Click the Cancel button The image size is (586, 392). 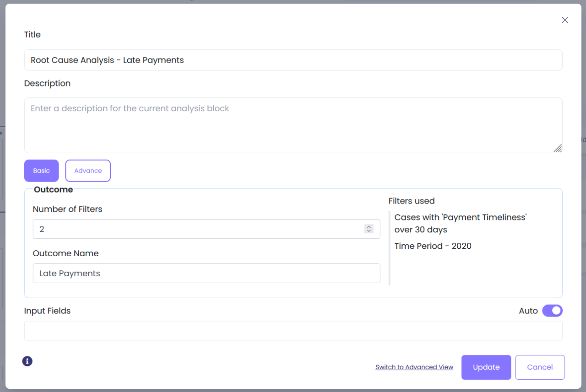[x=540, y=367]
